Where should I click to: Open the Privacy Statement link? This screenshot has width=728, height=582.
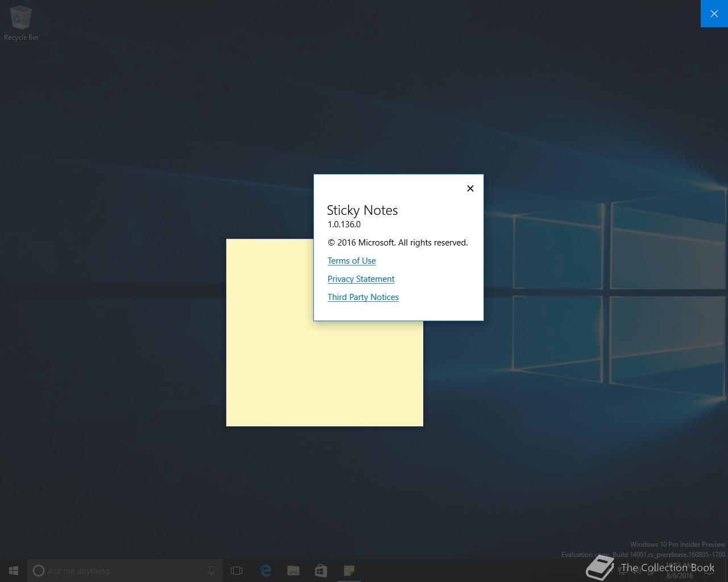point(361,279)
